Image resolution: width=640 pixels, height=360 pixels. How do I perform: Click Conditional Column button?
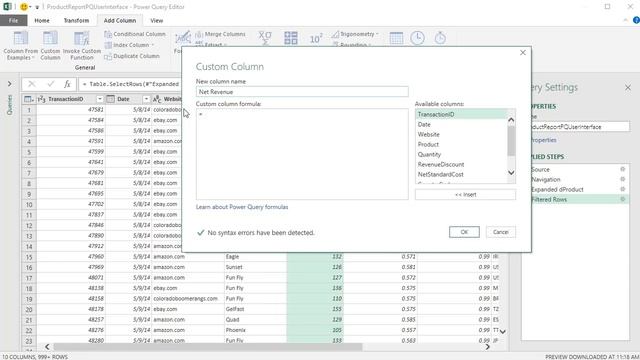[x=135, y=34]
